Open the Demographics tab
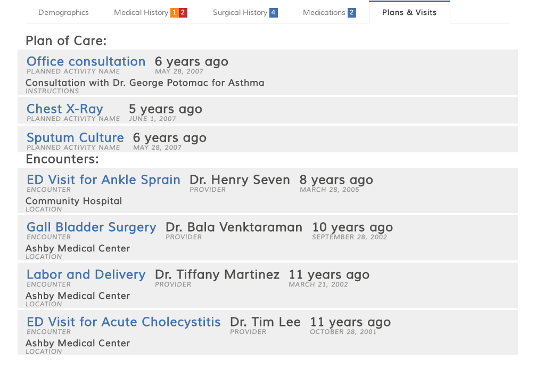The image size is (535, 392). click(63, 13)
